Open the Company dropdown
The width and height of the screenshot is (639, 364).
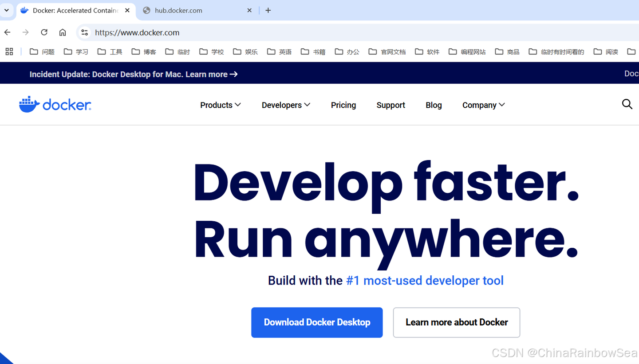click(483, 105)
